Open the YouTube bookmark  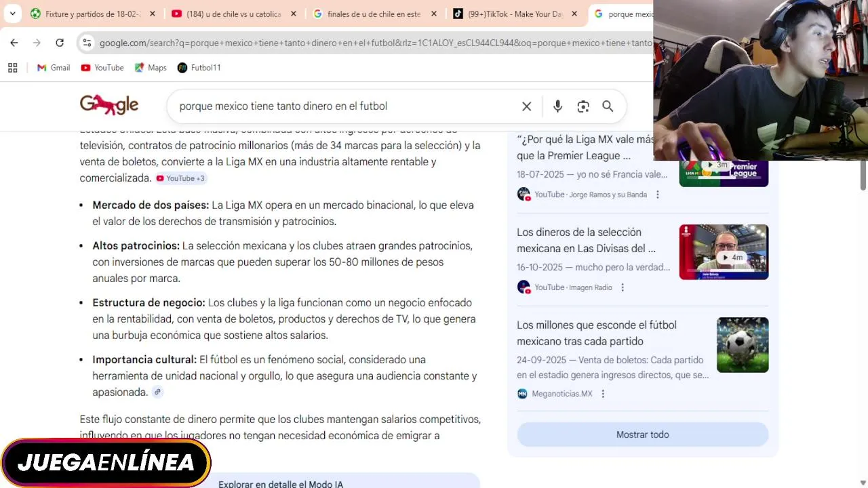click(102, 68)
